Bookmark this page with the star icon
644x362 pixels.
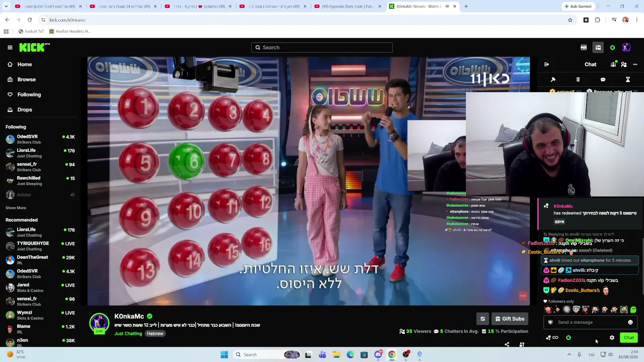click(570, 20)
